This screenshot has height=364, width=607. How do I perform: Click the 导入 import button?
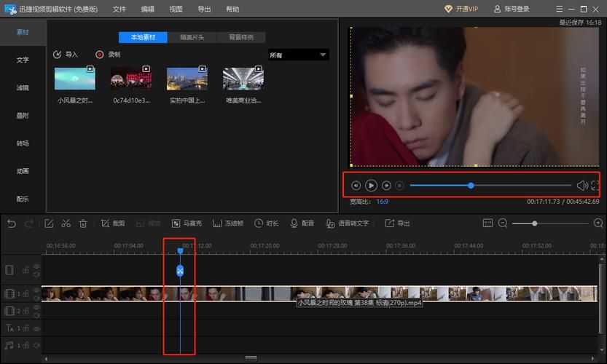tap(66, 55)
